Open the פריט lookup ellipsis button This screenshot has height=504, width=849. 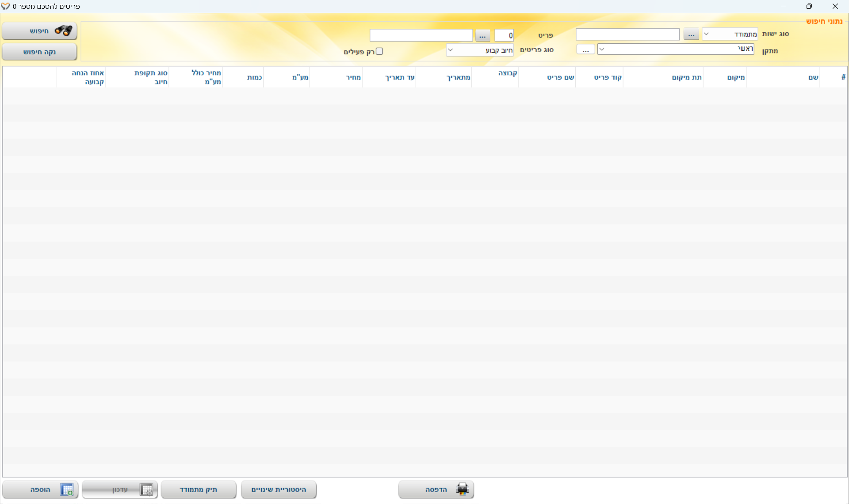click(x=482, y=35)
